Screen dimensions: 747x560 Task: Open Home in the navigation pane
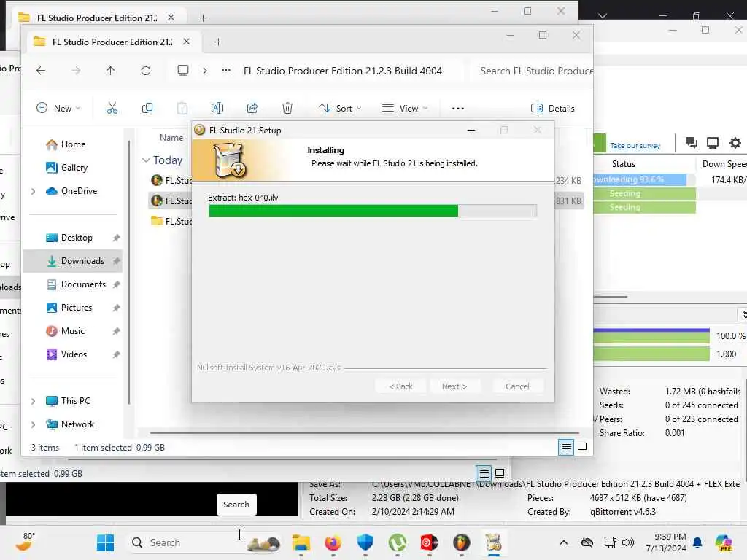(x=73, y=144)
